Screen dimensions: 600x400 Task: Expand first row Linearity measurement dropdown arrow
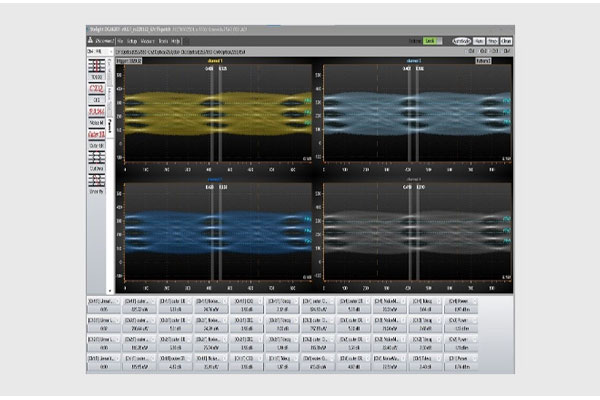[x=117, y=302]
